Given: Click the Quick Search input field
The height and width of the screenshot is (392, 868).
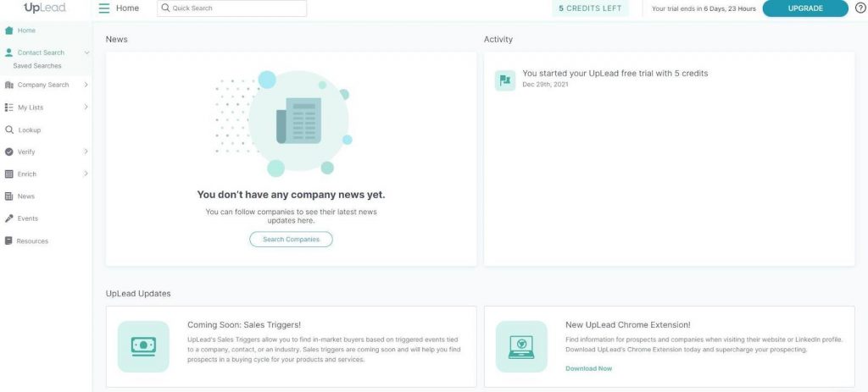Looking at the screenshot, I should 231,8.
